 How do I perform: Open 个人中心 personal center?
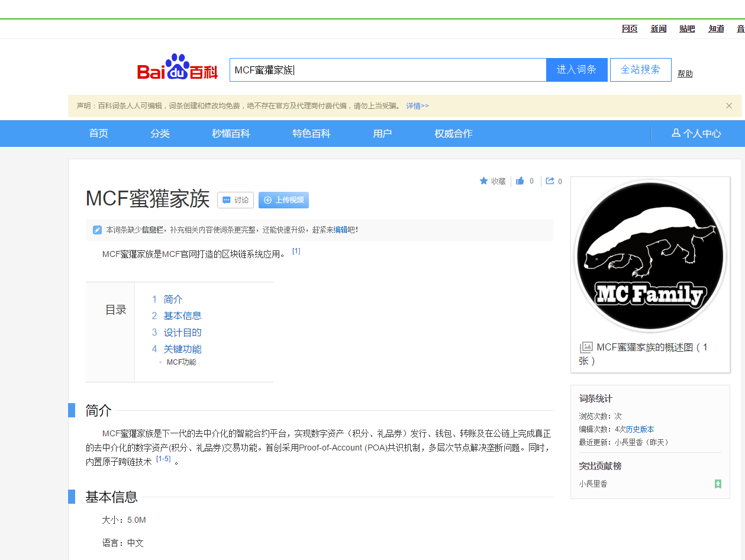coord(696,134)
